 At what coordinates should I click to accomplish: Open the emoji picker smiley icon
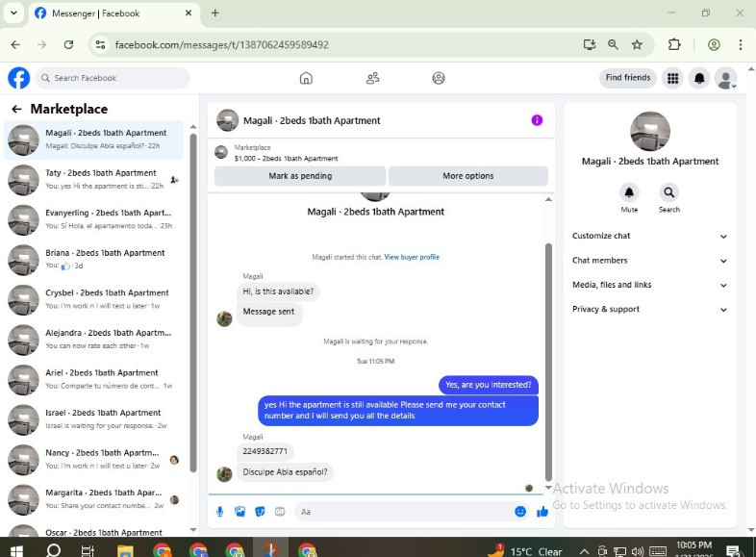(x=520, y=512)
